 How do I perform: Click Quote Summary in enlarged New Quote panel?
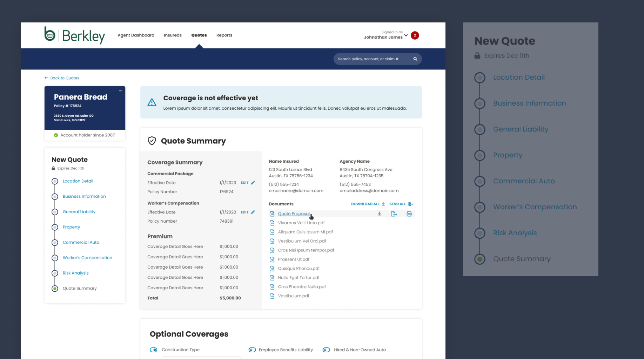(x=522, y=259)
